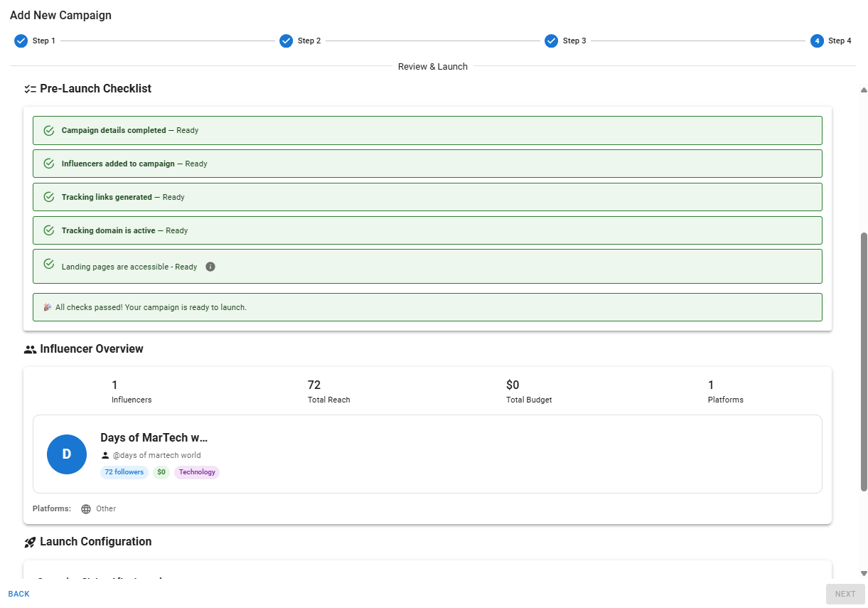Go to Step 1 in the stepper
This screenshot has width=868, height=608.
21,41
